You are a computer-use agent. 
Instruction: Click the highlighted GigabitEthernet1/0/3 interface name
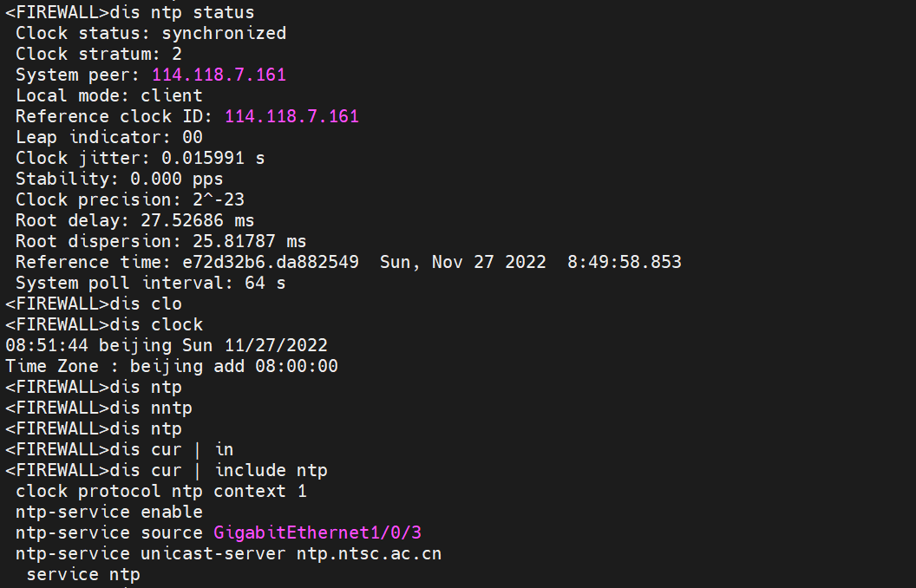323,532
